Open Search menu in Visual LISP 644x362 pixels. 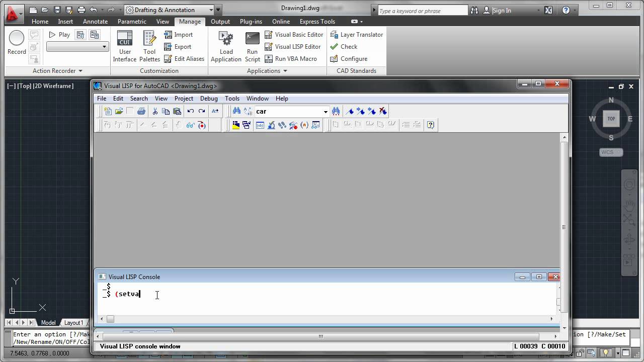pos(139,99)
